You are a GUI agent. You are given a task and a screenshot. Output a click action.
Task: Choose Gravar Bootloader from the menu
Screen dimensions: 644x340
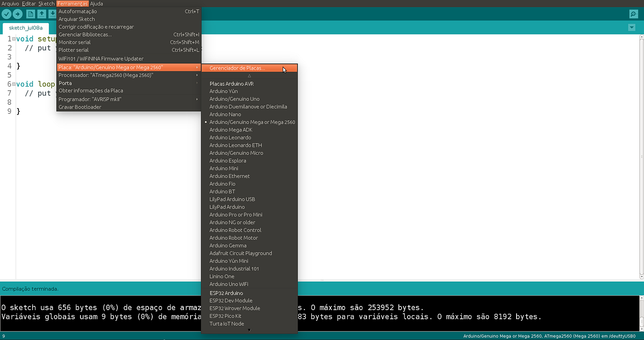(80, 107)
